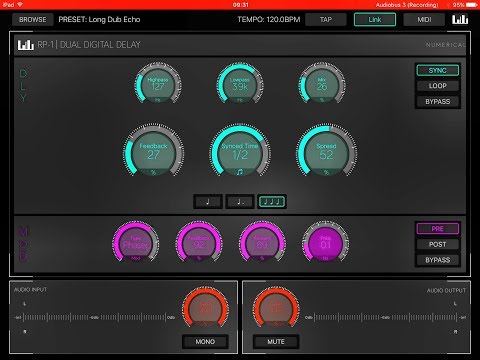The width and height of the screenshot is (480, 360).
Task: Toggle BYPASS in the modulation section
Action: (x=437, y=260)
